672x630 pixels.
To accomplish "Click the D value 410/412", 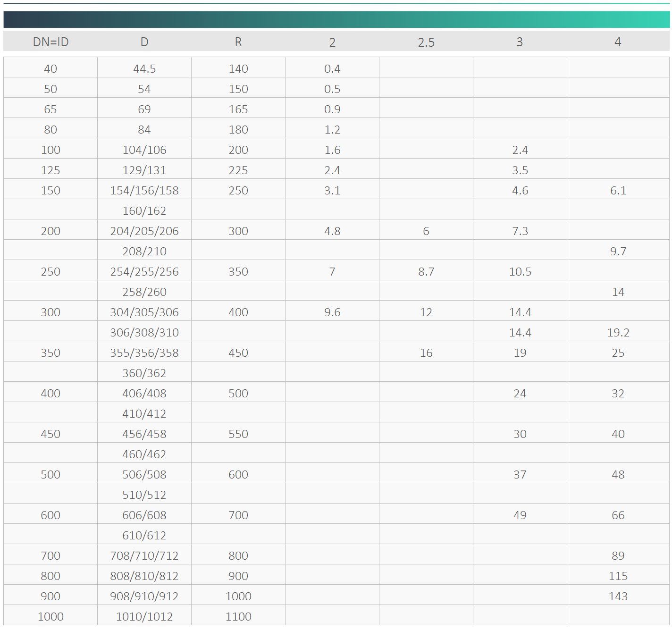I will pyautogui.click(x=144, y=414).
